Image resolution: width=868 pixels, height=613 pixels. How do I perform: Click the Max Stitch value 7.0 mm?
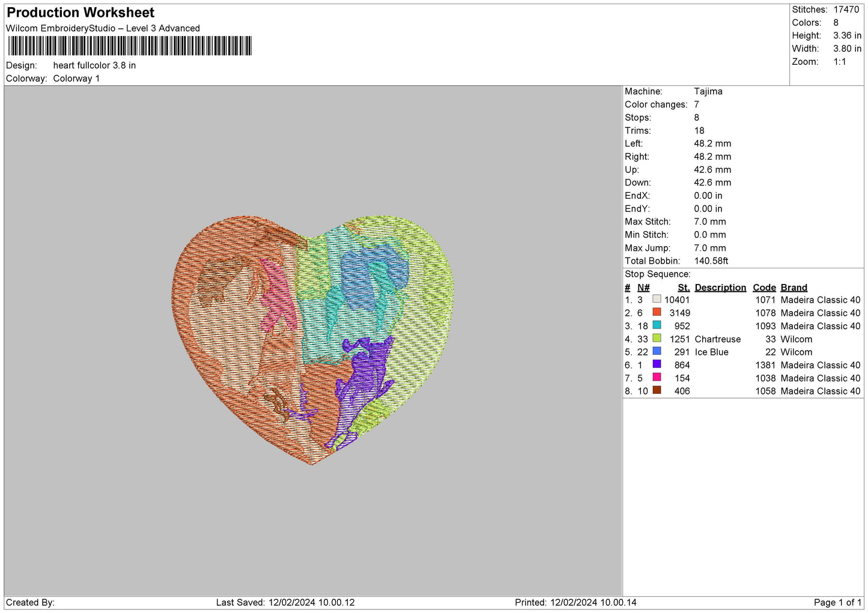(x=710, y=222)
